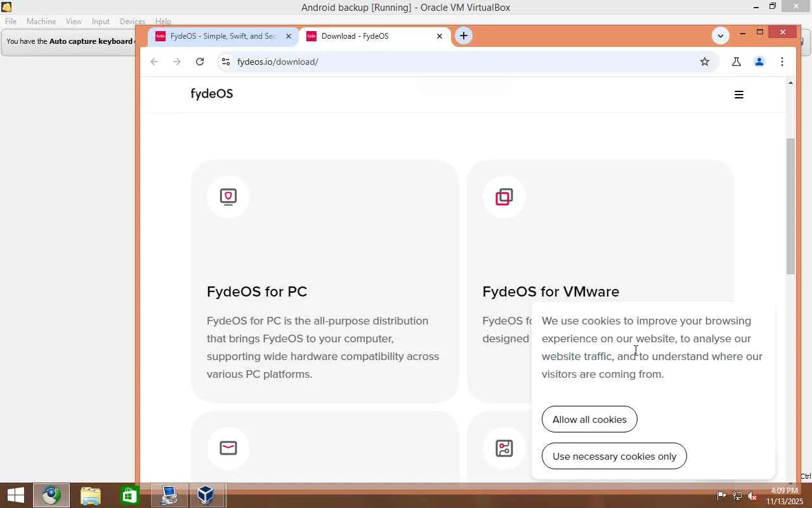Screen dimensions: 812x508
Task: Click the fydeOS logo link
Action: [x=212, y=94]
